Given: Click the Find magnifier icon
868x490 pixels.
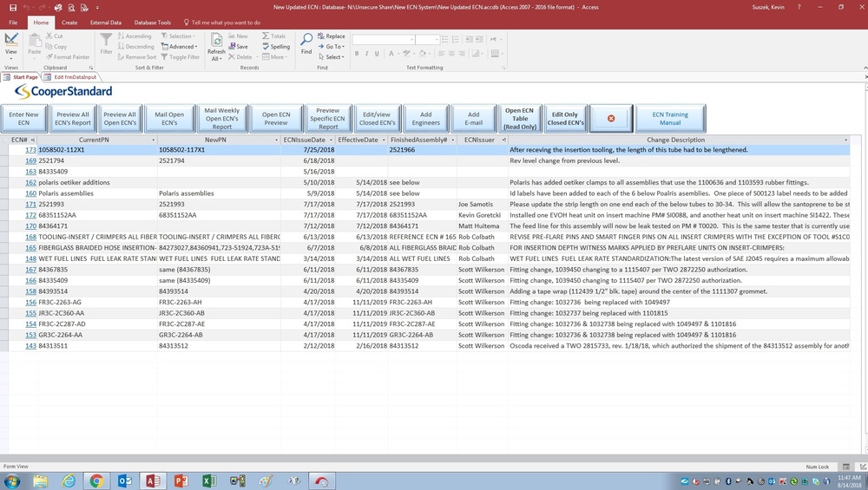Looking at the screenshot, I should click(306, 41).
